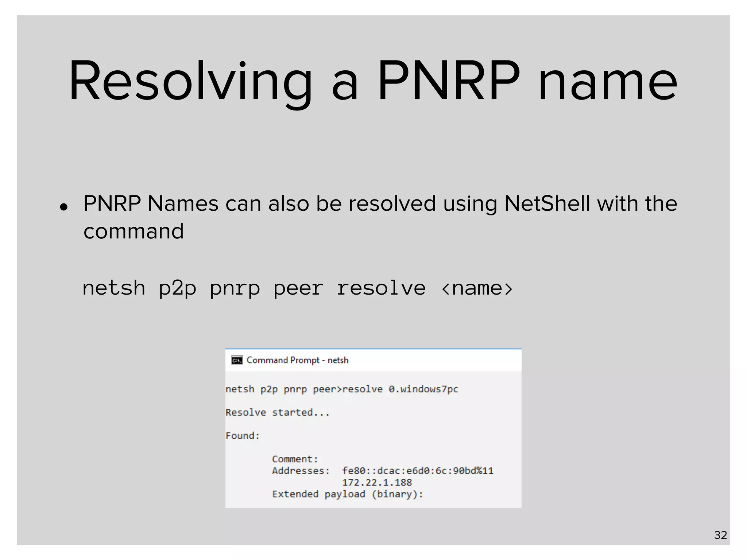Click the Command Prompt window icon
This screenshot has width=747, height=560.
pos(237,360)
